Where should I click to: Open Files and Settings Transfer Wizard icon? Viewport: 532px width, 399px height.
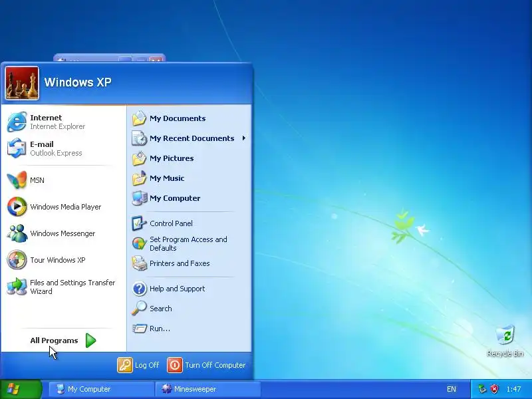[x=17, y=287]
